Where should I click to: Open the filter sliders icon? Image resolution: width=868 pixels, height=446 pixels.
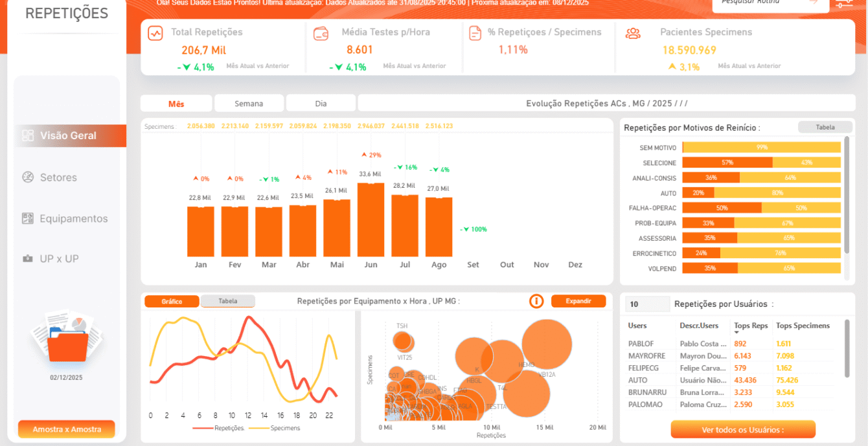(x=843, y=4)
